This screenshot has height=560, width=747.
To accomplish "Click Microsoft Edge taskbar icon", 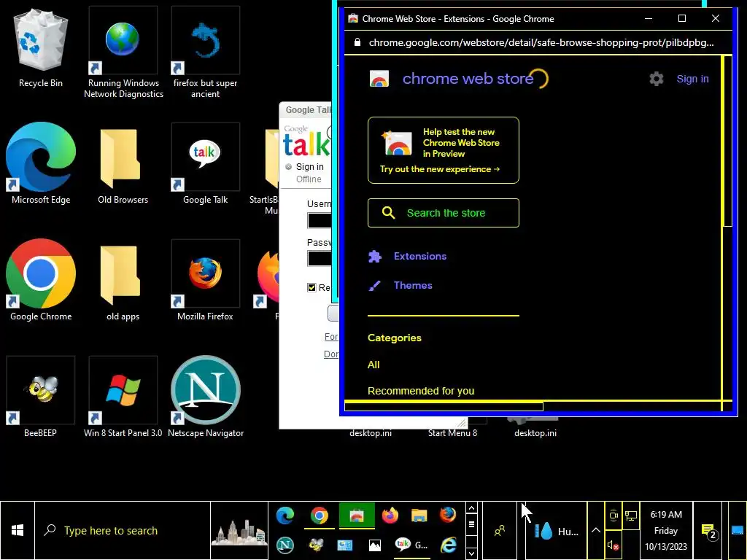I will click(x=285, y=516).
